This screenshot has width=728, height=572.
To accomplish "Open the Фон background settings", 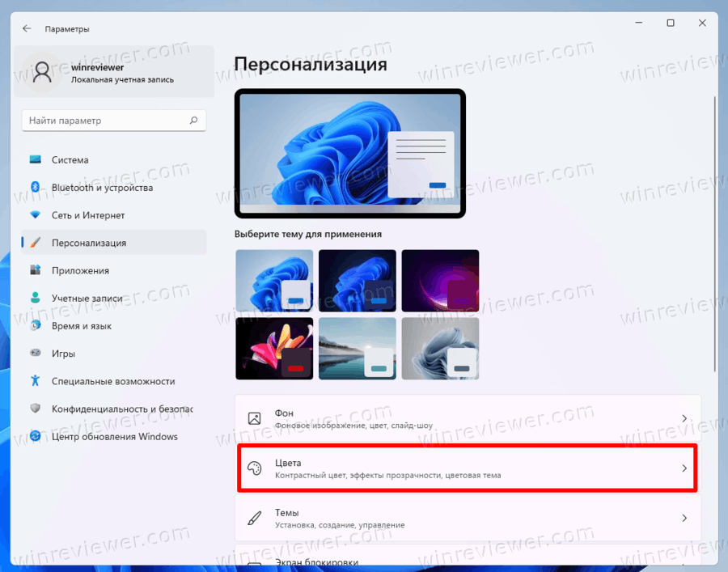I will [x=468, y=417].
